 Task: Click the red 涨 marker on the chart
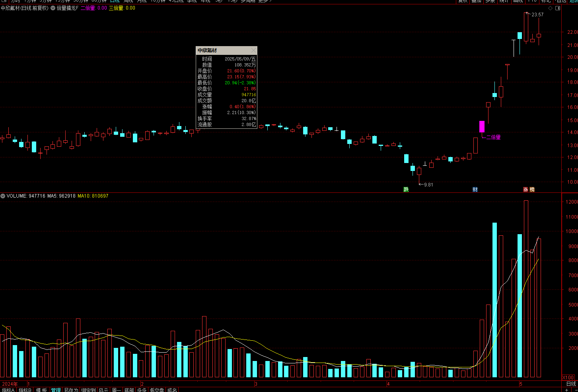525,189
